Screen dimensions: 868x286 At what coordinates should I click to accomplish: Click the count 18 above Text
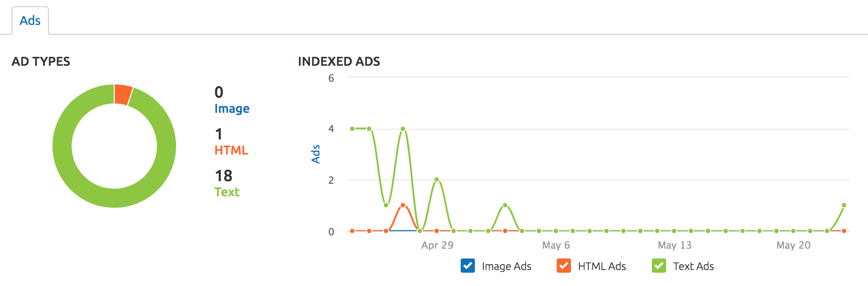[x=224, y=176]
